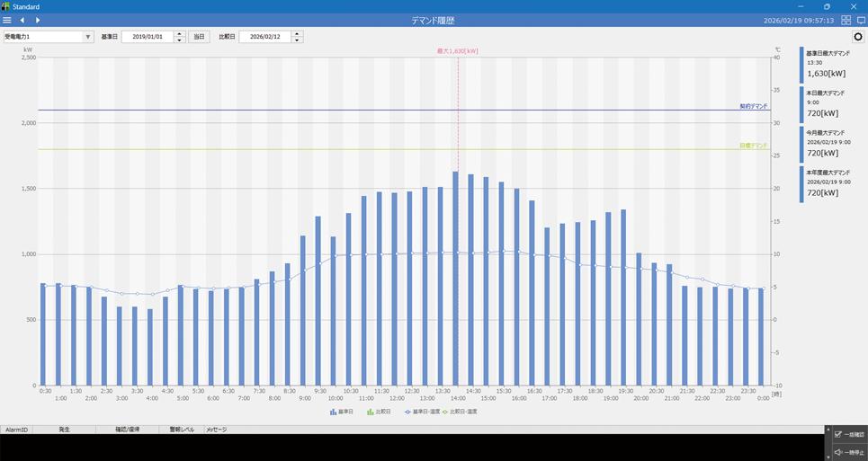Open the hamburger menu
The image size is (868, 461).
[x=7, y=20]
